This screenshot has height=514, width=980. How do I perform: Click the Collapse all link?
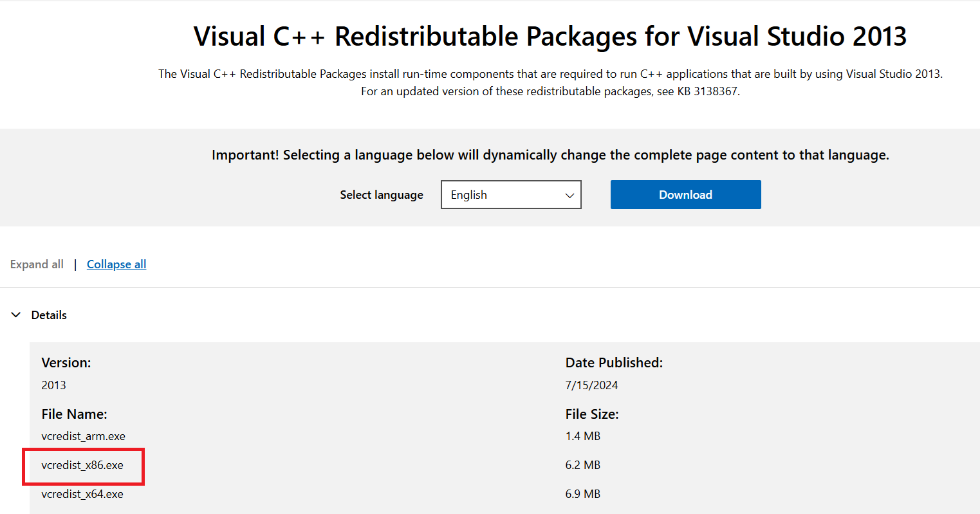point(116,264)
